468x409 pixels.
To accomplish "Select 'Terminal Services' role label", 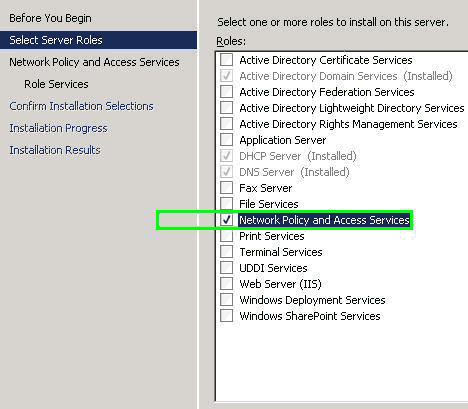I will tap(281, 252).
